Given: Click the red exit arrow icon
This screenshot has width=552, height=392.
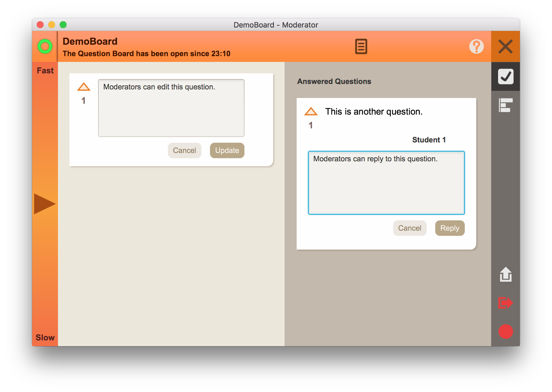Looking at the screenshot, I should tap(506, 303).
